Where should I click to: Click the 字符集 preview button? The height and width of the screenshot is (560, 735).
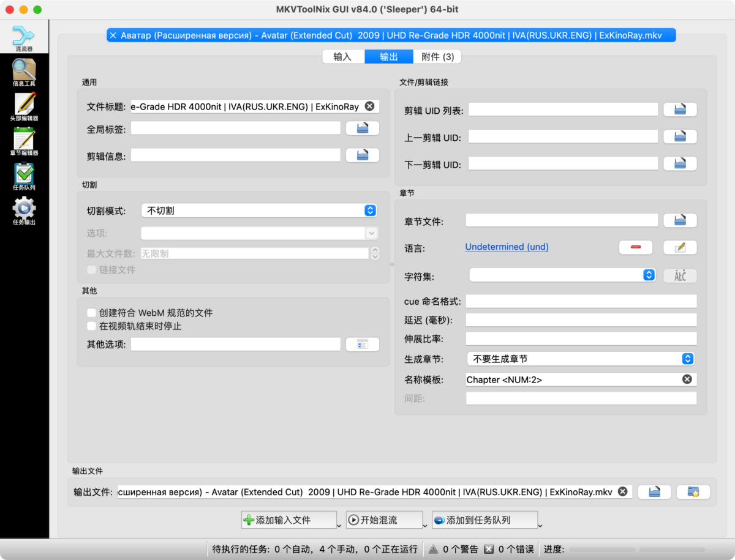(x=680, y=275)
